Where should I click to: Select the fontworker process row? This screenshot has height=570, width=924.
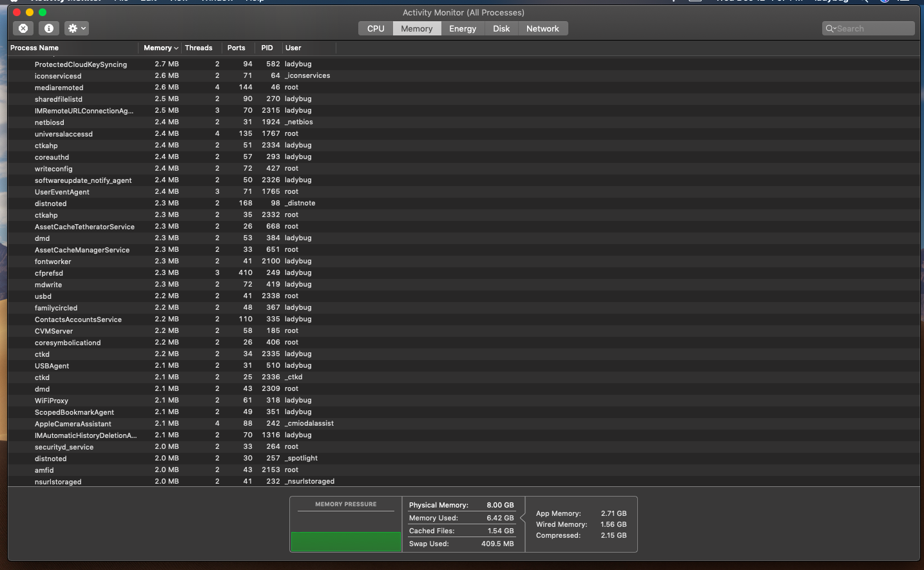click(463, 261)
